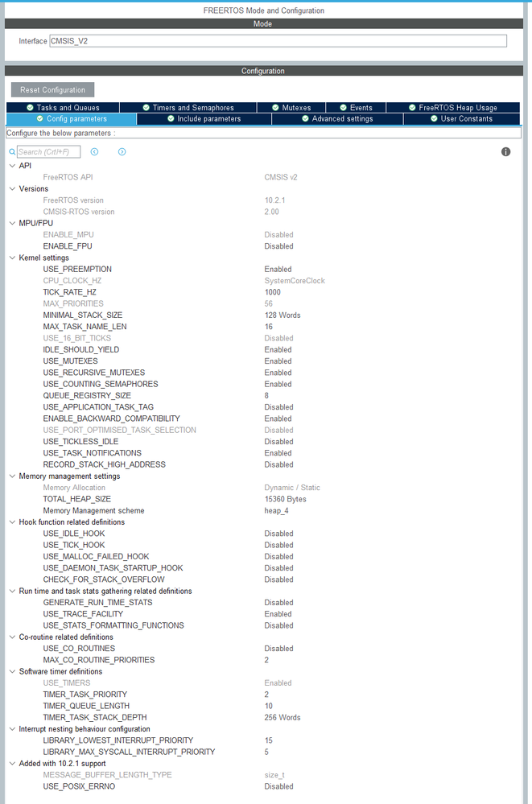Select USE_POSIX_ERRNO Disabled value
Viewport: 532px width, 804px height.
pos(278,786)
